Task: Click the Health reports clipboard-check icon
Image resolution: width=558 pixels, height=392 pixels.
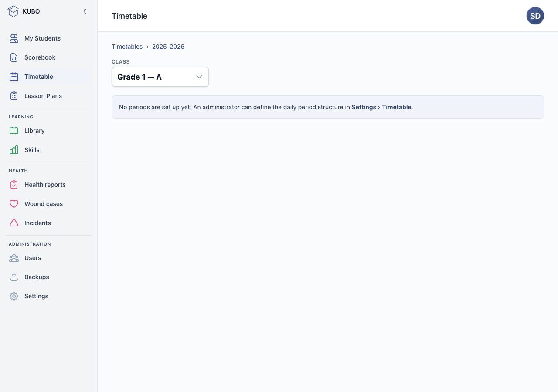Action: (14, 185)
